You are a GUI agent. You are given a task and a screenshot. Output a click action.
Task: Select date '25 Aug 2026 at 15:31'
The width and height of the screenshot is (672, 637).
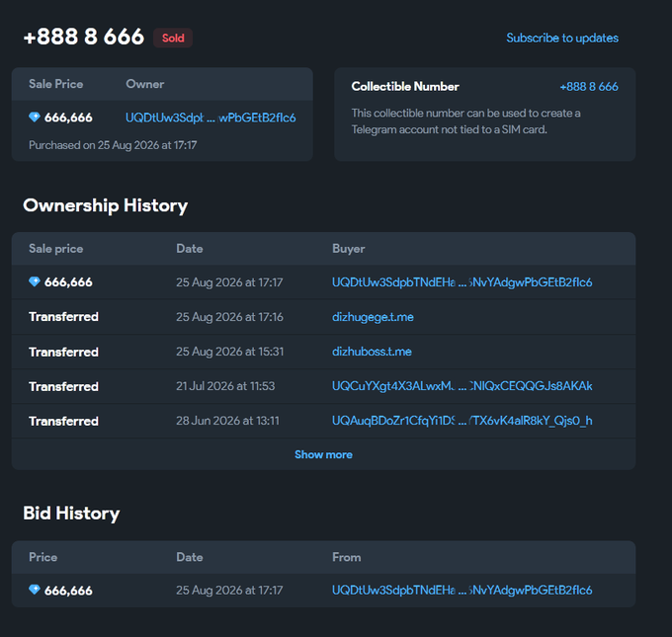click(x=229, y=352)
